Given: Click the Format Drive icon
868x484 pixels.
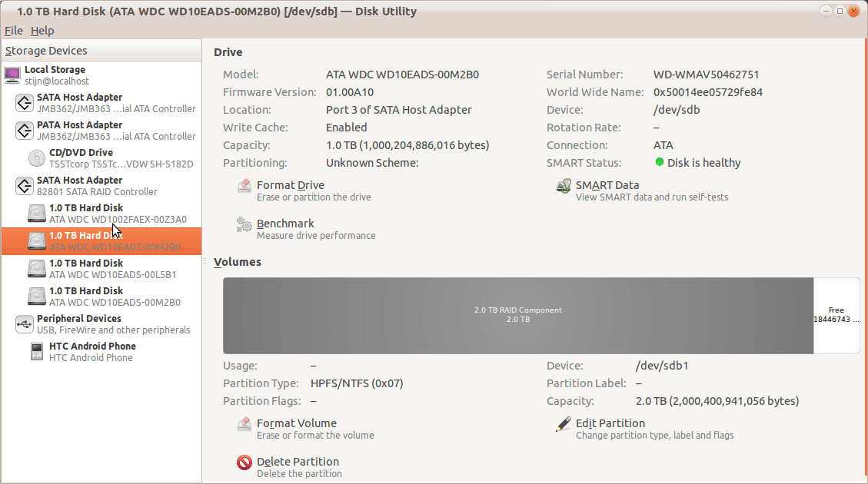Looking at the screenshot, I should 244,186.
